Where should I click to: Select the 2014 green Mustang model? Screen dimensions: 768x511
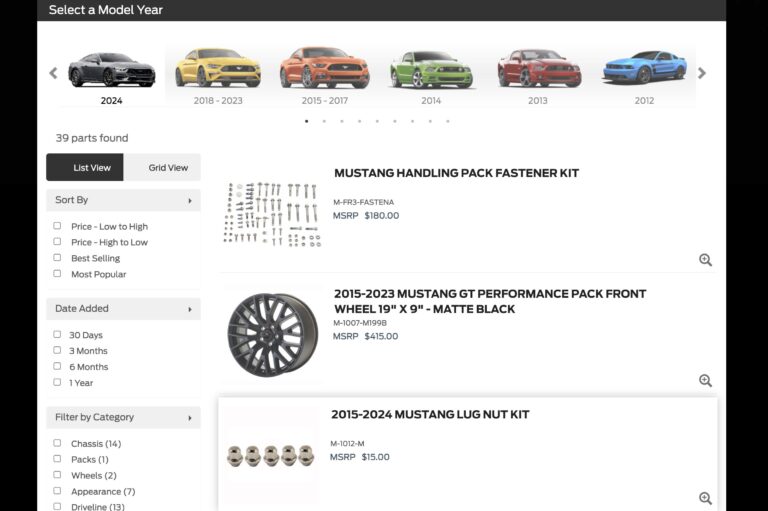(431, 76)
